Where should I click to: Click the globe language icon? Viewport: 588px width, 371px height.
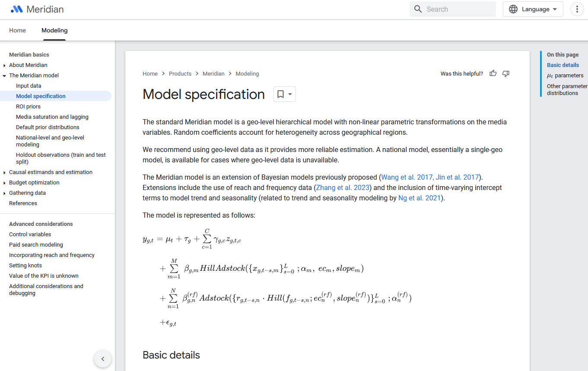(x=513, y=9)
